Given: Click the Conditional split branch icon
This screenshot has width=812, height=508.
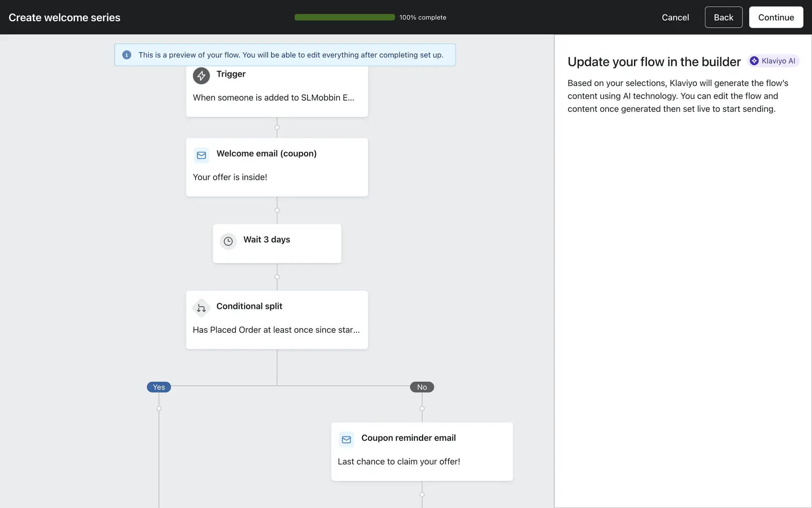Looking at the screenshot, I should pyautogui.click(x=201, y=308).
